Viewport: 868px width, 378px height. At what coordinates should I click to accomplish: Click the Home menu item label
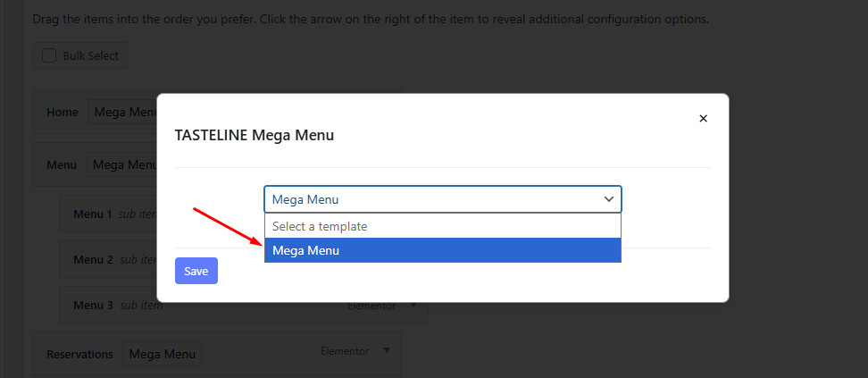click(63, 113)
